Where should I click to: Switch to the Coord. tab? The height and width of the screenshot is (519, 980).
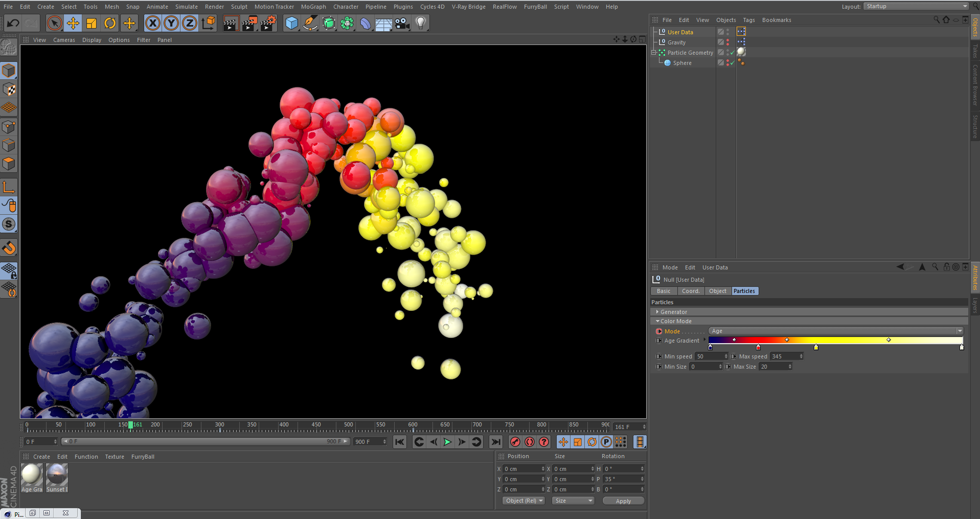tap(690, 291)
